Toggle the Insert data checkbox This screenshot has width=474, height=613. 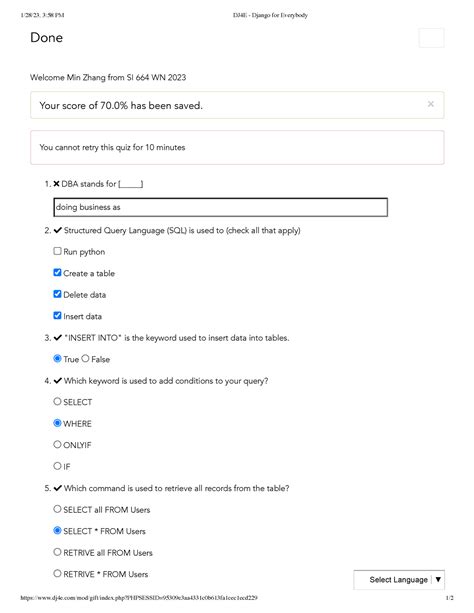tap(57, 315)
